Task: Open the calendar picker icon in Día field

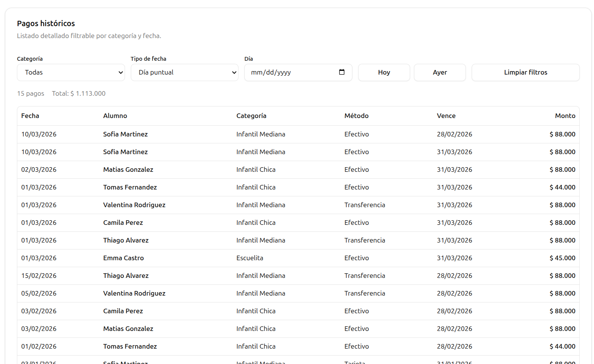Action: click(x=342, y=72)
